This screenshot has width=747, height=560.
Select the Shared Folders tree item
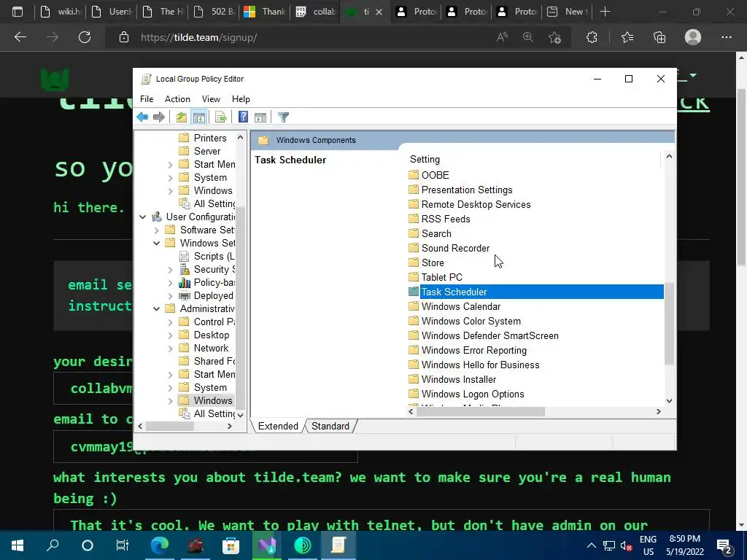[214, 362]
